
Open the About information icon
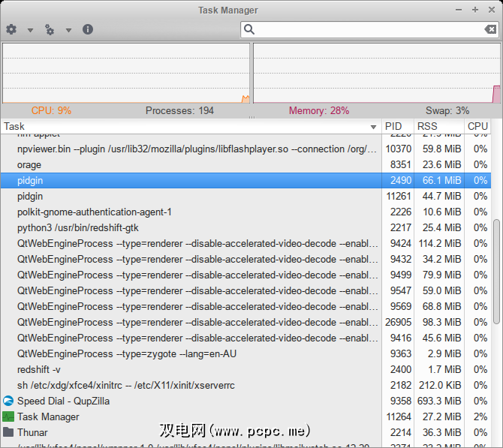click(x=88, y=29)
